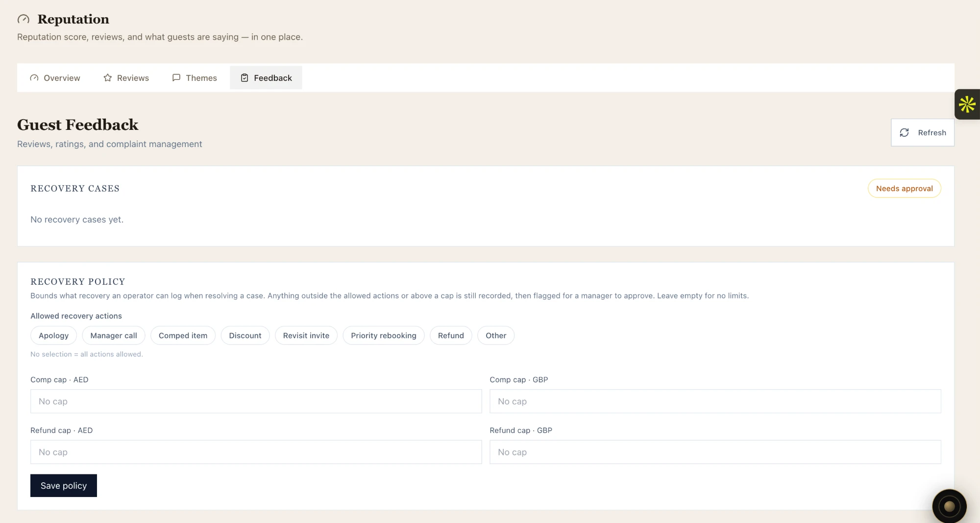Click the 'RECOVERY CASES' section title
Screen dimensions: 980x523
coord(75,189)
